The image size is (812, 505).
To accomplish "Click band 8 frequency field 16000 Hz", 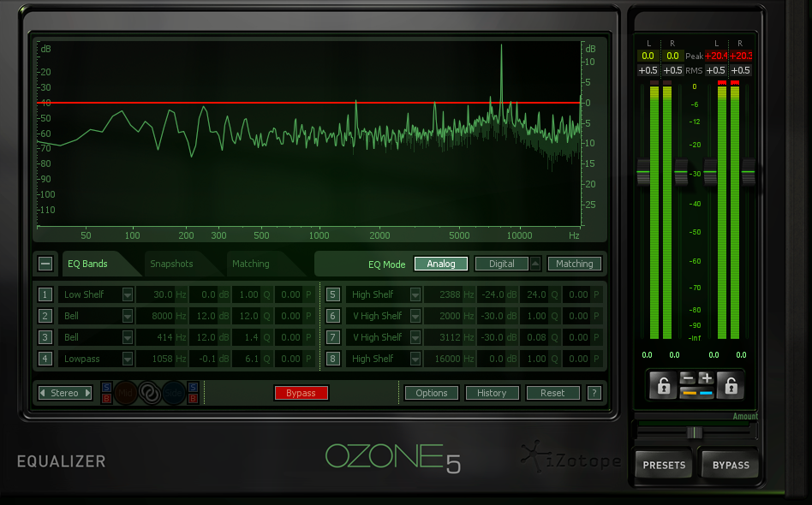I will click(450, 359).
